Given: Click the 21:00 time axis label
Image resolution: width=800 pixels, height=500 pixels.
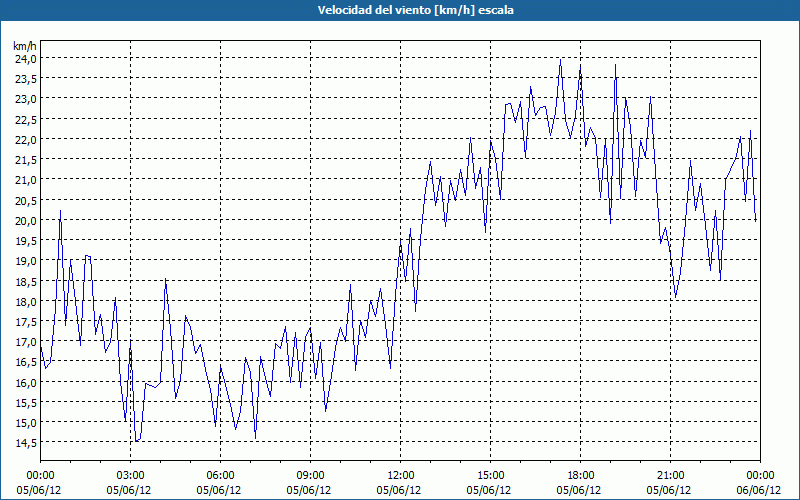Looking at the screenshot, I should [x=670, y=476].
